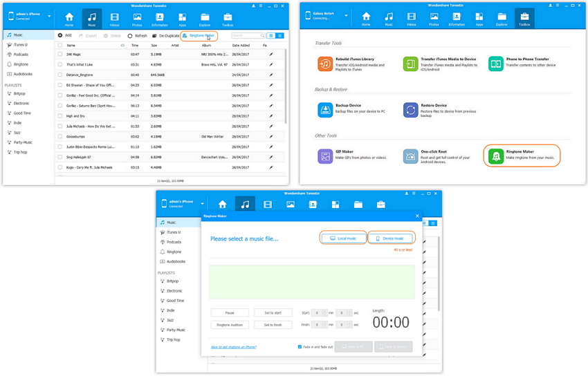
Task: Open the 'How to set ringtone on iPhone' link
Action: [233, 347]
